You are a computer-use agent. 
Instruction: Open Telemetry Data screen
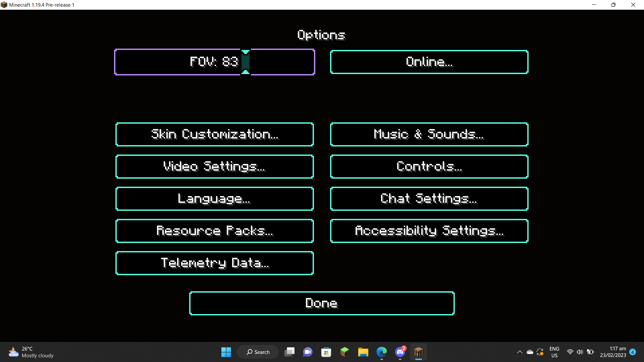[215, 263]
